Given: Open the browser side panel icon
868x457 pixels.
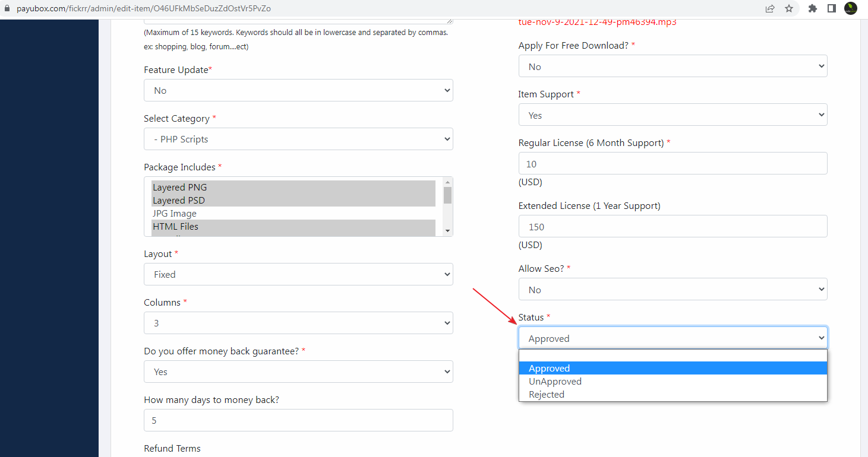Looking at the screenshot, I should pyautogui.click(x=832, y=8).
